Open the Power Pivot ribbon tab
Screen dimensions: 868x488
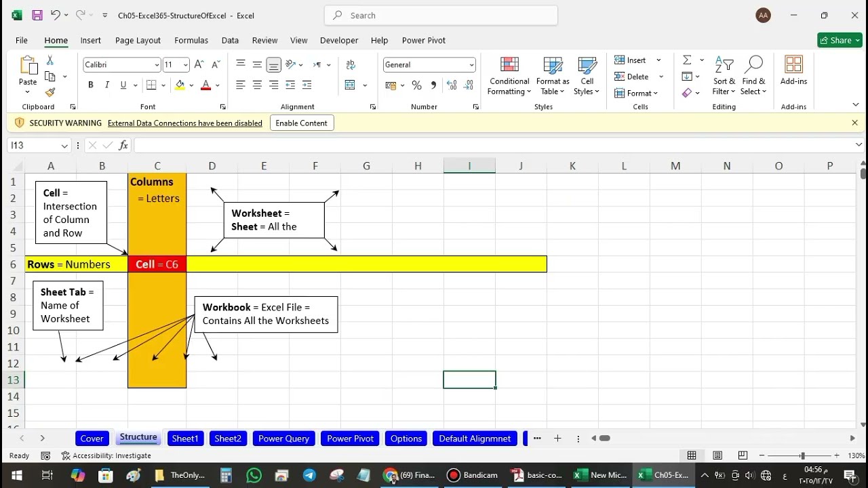pos(424,40)
